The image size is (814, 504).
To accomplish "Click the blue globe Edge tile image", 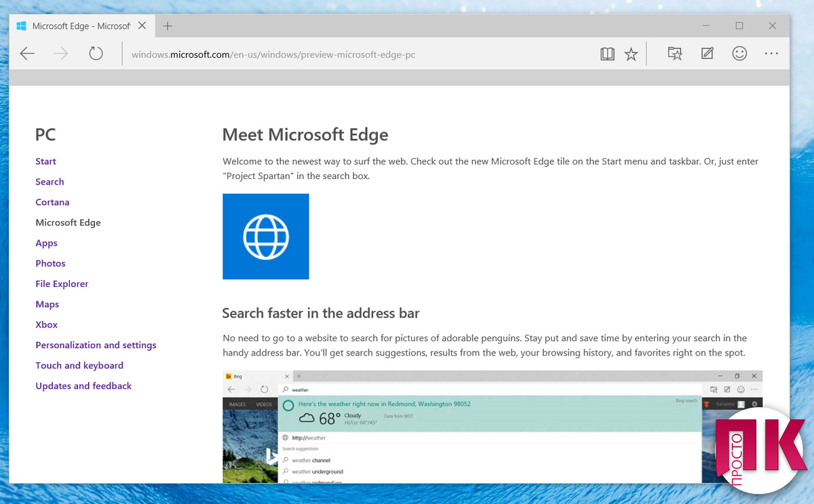I will [x=266, y=237].
